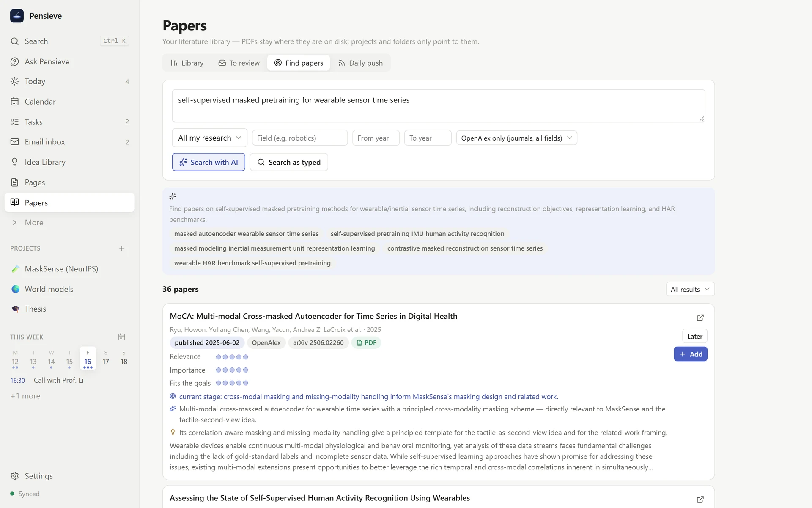Open the All results filter dropdown

690,289
